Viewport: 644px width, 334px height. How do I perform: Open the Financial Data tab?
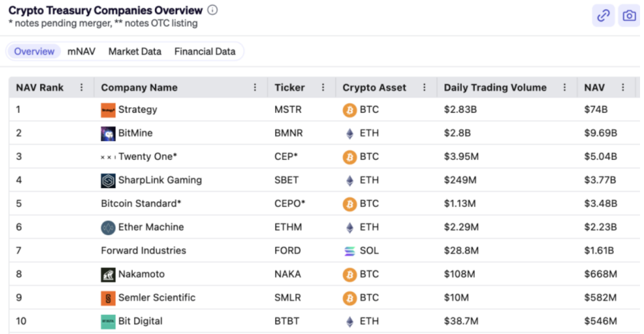coord(205,51)
